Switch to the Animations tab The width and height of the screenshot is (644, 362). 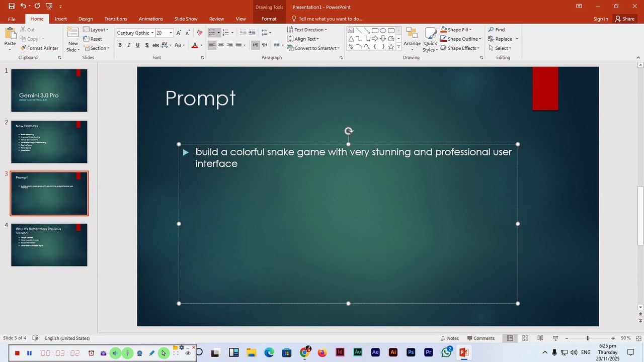point(151,19)
